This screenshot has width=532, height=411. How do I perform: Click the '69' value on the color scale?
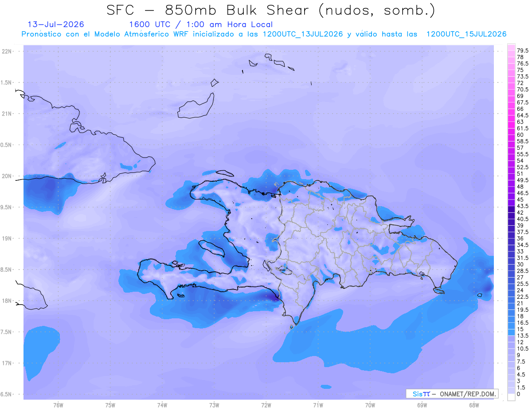520,96
